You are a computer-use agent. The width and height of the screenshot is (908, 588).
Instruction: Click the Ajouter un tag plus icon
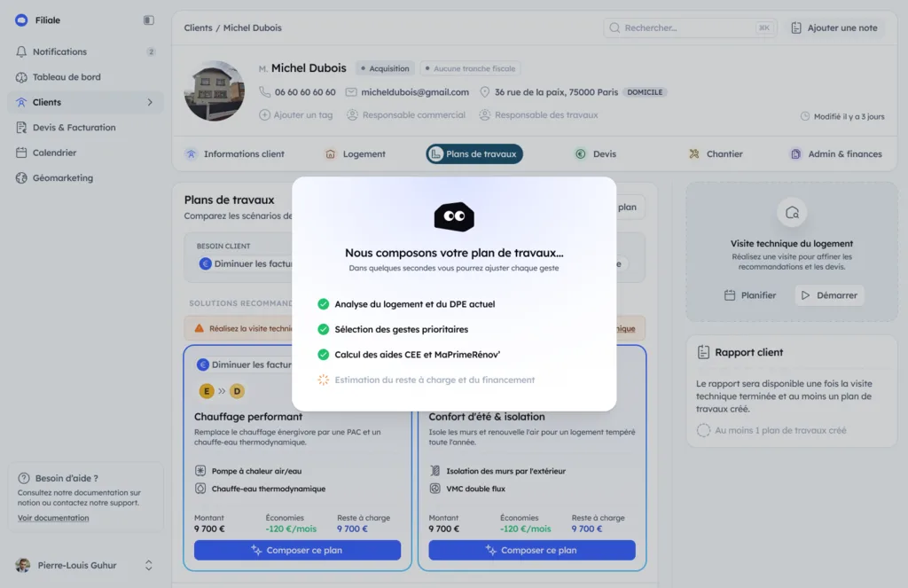point(264,114)
